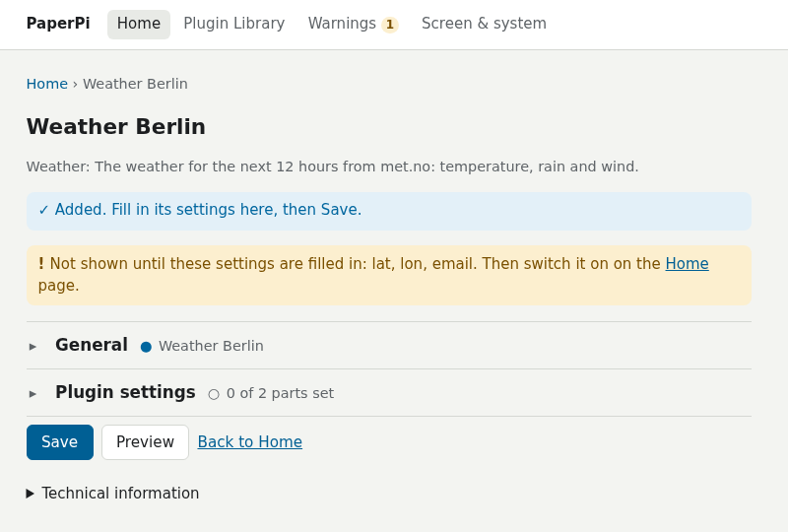Screen dimensions: 788x532
Task: Expand Technical information details
Action: pos(112,494)
